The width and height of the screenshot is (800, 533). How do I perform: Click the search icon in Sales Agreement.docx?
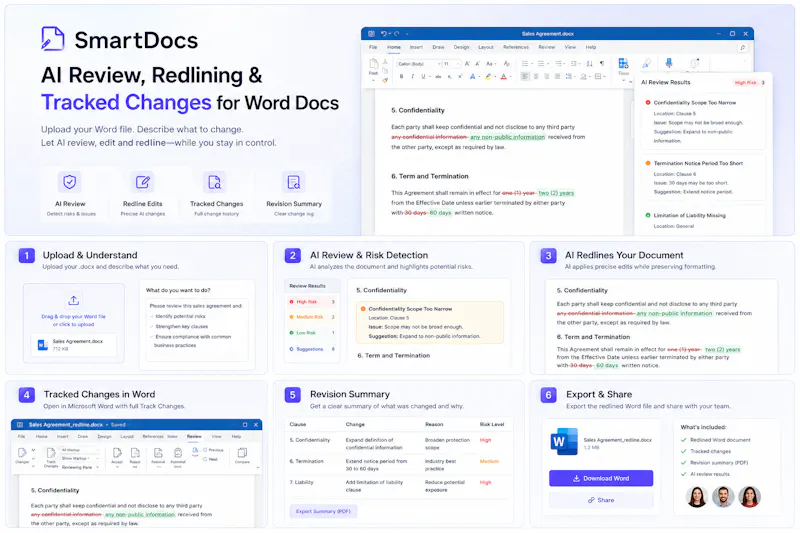[x=743, y=47]
